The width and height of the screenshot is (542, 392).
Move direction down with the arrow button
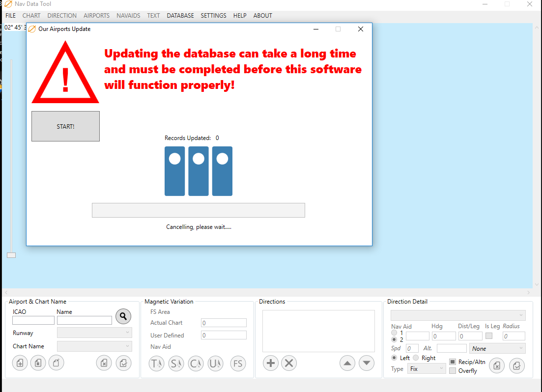(x=367, y=364)
